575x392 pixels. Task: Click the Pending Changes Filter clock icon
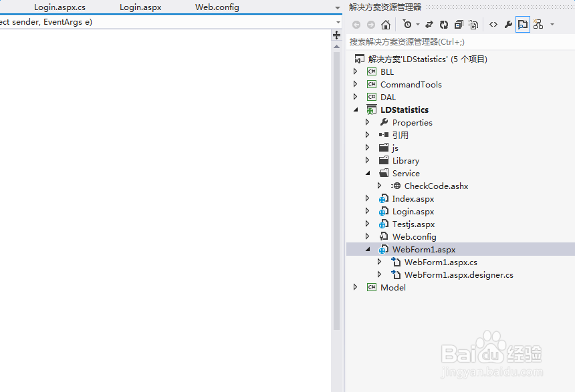click(407, 24)
